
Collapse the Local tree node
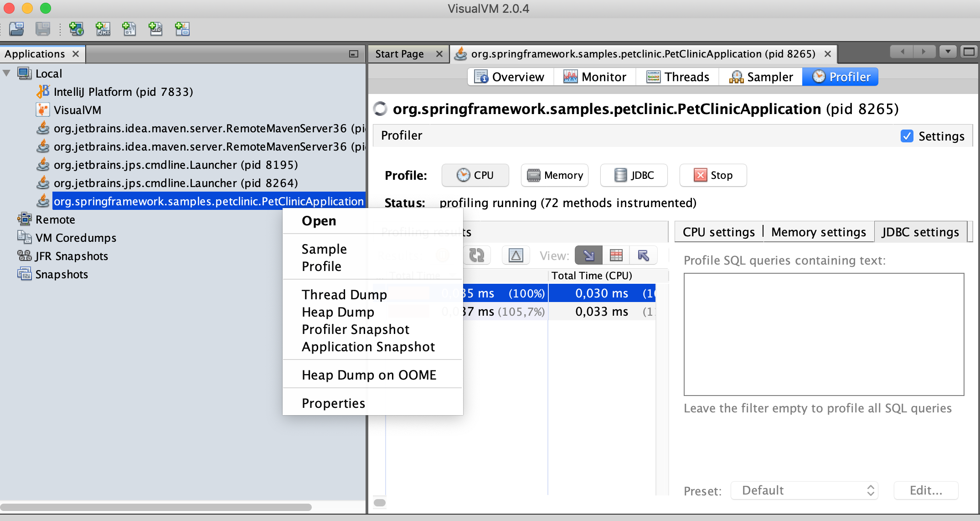click(7, 73)
